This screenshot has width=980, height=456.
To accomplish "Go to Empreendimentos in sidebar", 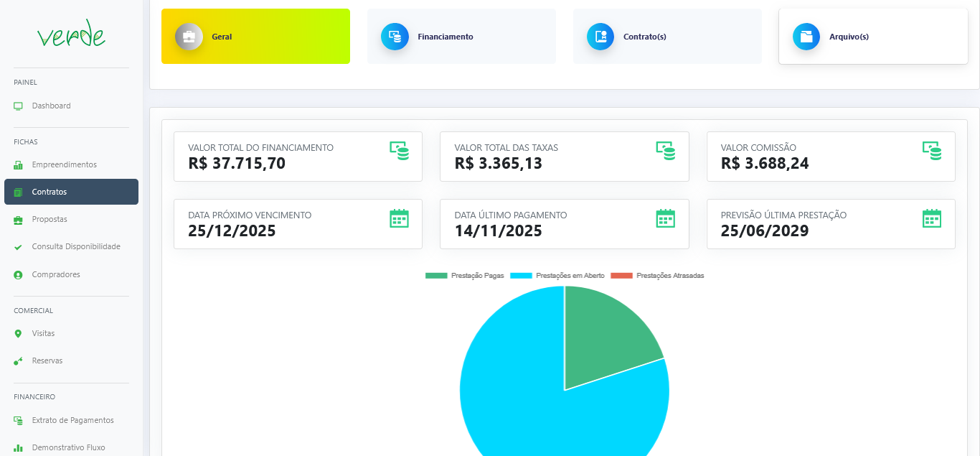I will point(64,164).
